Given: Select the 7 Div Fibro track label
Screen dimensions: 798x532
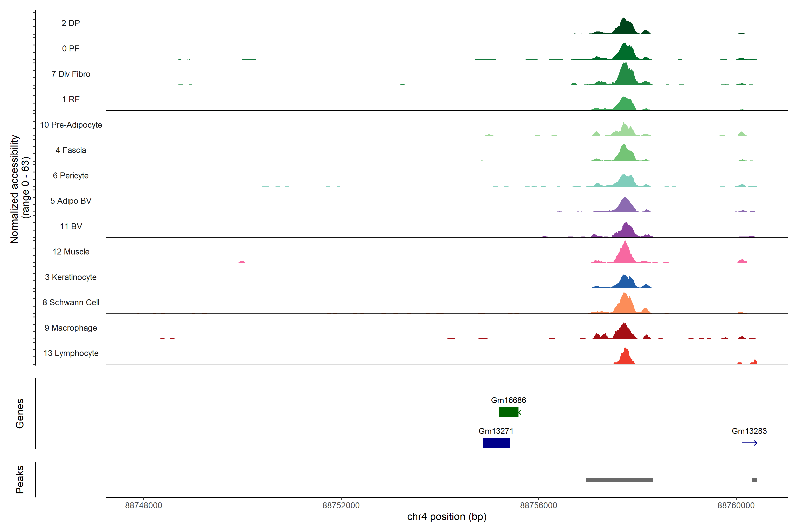Looking at the screenshot, I should click(x=70, y=74).
